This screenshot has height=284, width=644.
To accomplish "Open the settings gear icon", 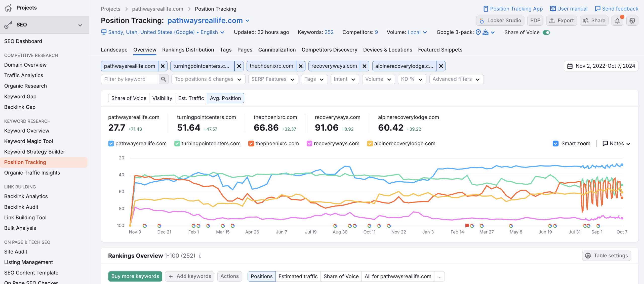I will (x=632, y=21).
